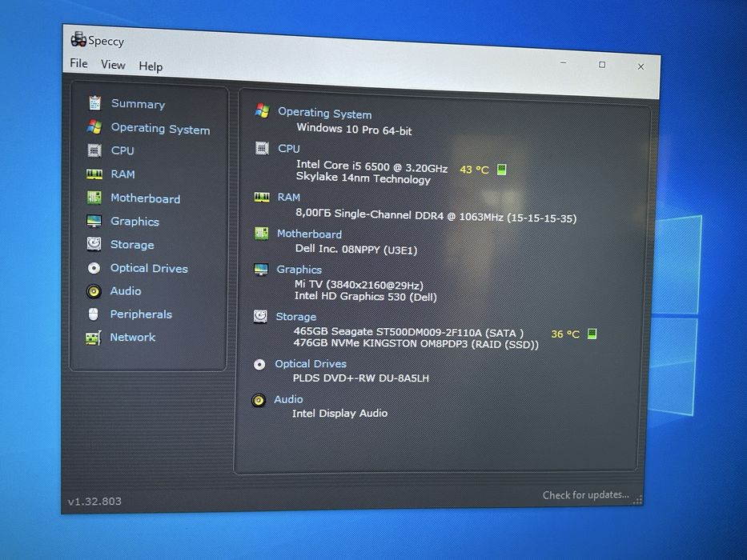The height and width of the screenshot is (560, 747).
Task: Click the CPU chip icon in summary pane
Action: [262, 148]
